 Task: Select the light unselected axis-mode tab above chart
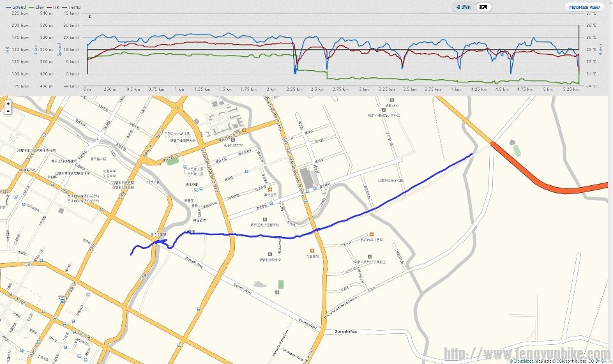pos(464,7)
